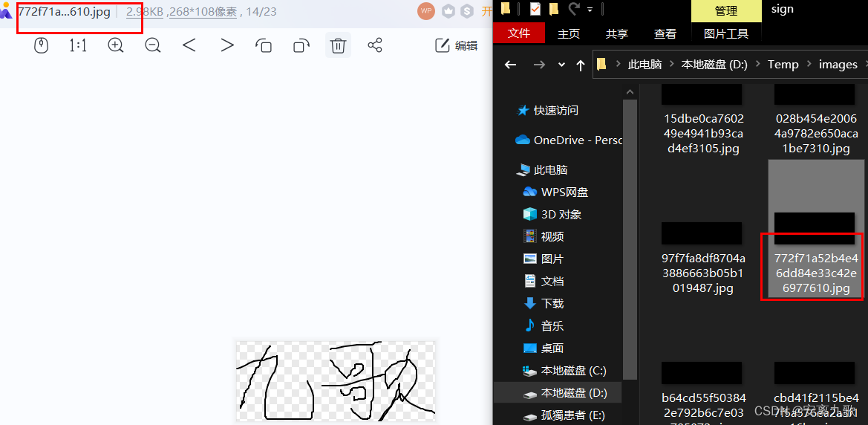Viewport: 868px width, 425px height.
Task: Open the 文件 menu tab
Action: [x=519, y=33]
